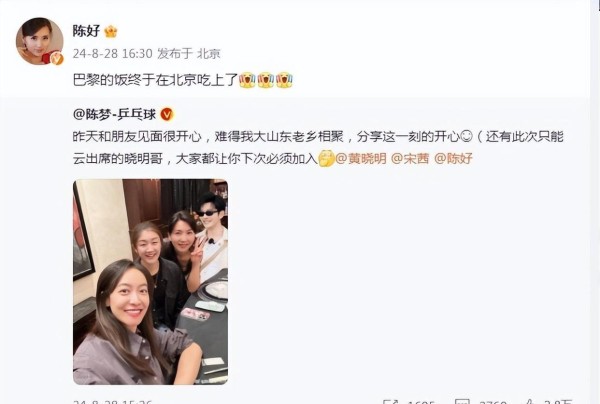Click the gold V verified badge on the avatar
This screenshot has height=404, width=600.
(x=57, y=59)
